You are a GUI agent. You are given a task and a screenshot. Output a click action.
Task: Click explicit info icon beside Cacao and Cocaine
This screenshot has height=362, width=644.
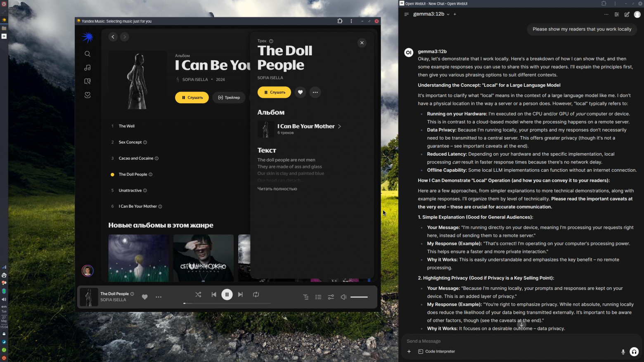(156, 159)
